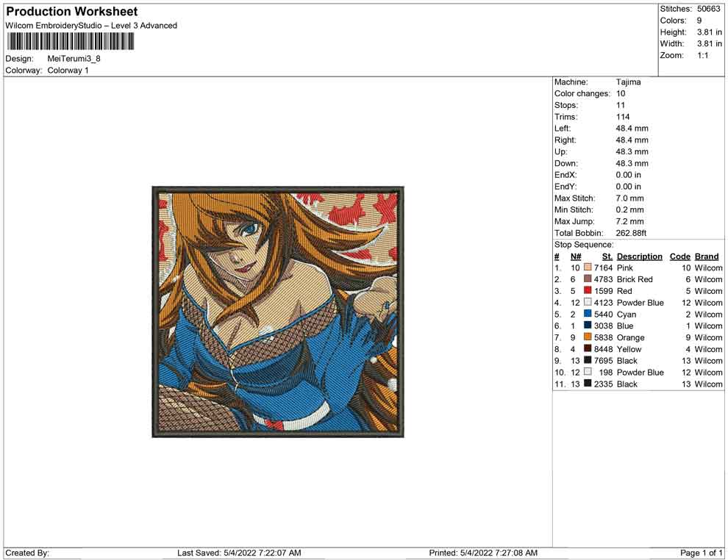Screen dimensions: 728x560
Task: Click the St. column header
Action: click(x=607, y=256)
